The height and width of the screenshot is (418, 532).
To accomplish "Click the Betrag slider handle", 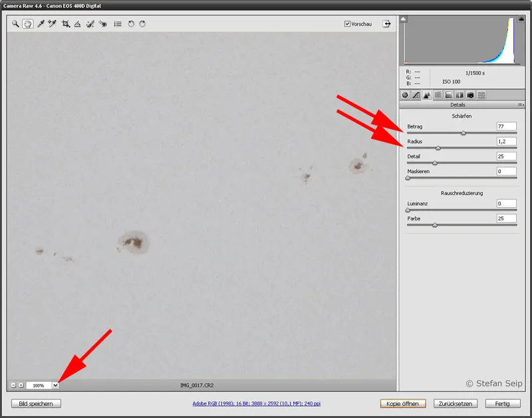I will [464, 133].
